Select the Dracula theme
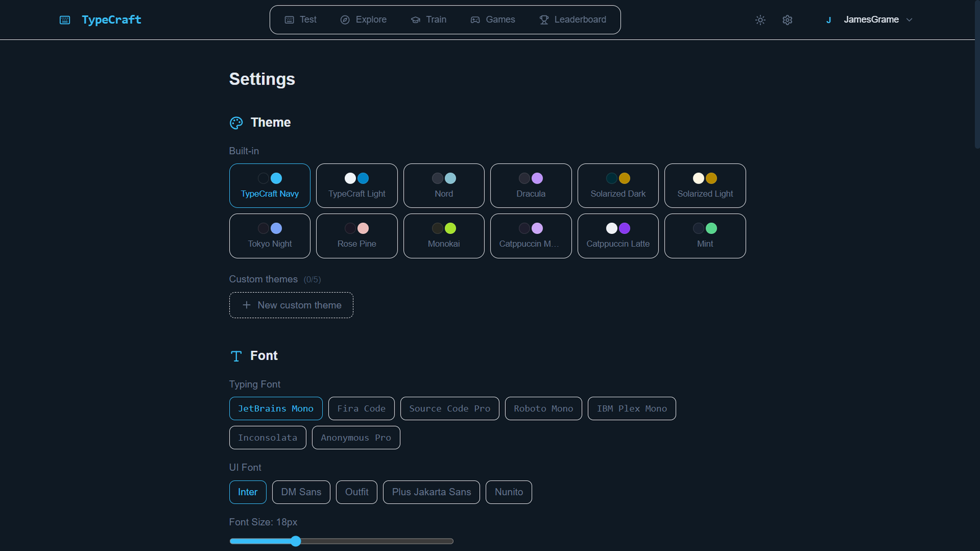 pyautogui.click(x=530, y=186)
